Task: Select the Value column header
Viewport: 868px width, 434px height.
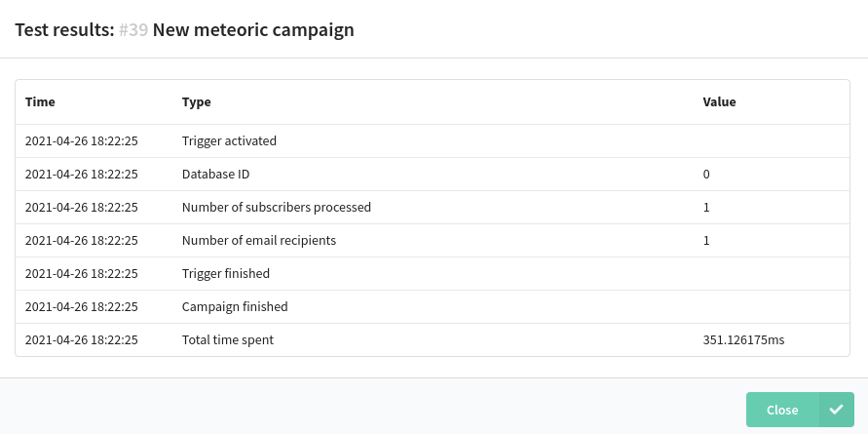Action: (x=719, y=102)
